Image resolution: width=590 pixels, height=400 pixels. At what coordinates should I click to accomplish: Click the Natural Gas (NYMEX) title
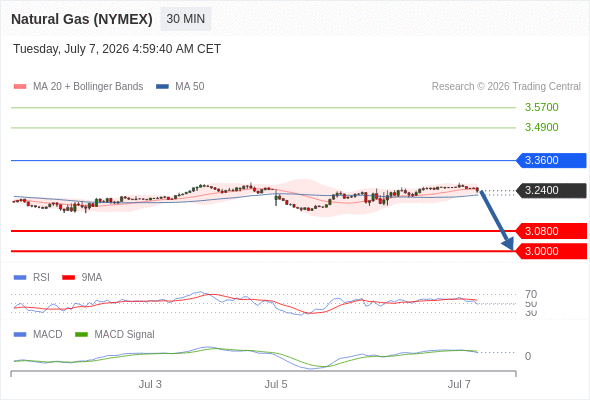click(82, 19)
